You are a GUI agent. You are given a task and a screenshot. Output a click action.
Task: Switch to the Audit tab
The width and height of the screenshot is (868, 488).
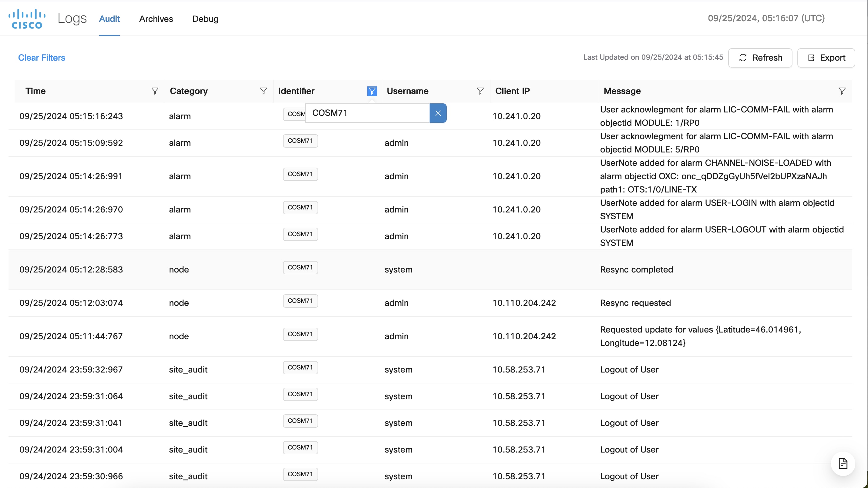tap(109, 19)
